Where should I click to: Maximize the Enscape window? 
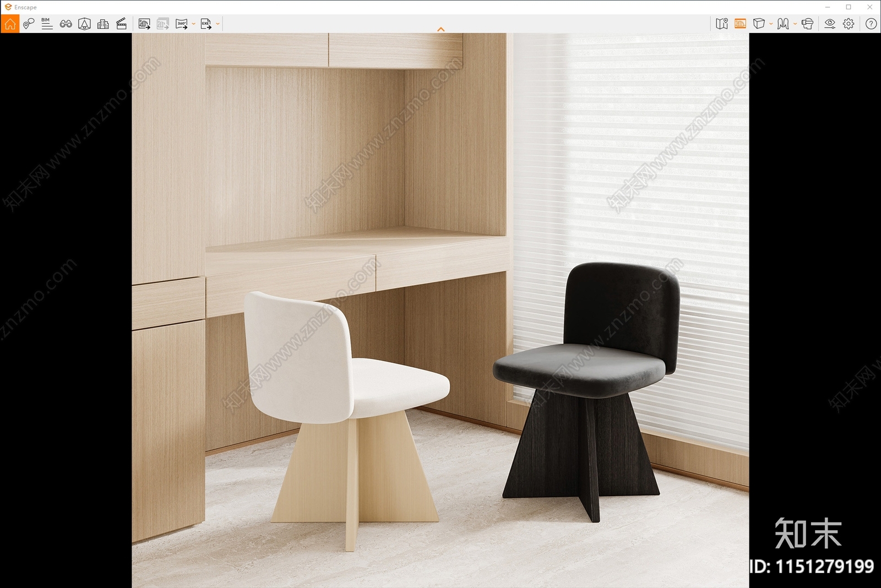[x=849, y=7]
